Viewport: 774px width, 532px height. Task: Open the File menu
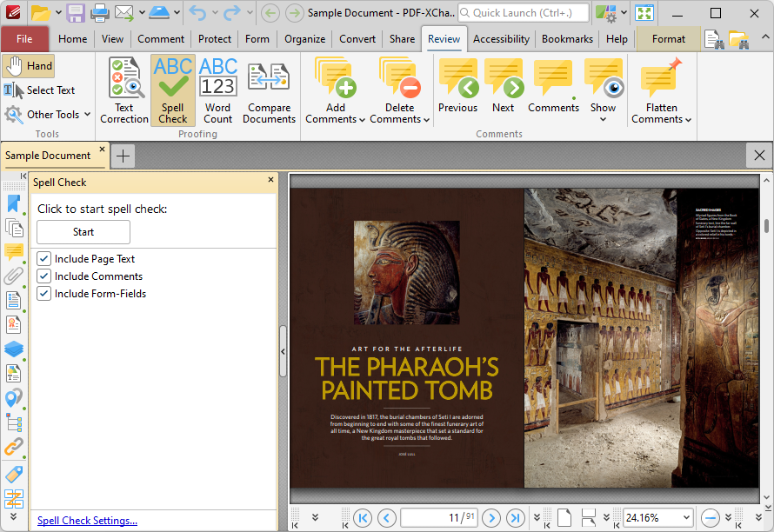point(24,39)
